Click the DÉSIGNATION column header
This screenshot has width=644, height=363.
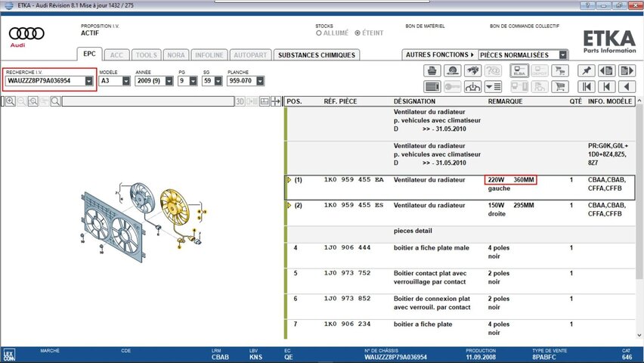pyautogui.click(x=414, y=101)
